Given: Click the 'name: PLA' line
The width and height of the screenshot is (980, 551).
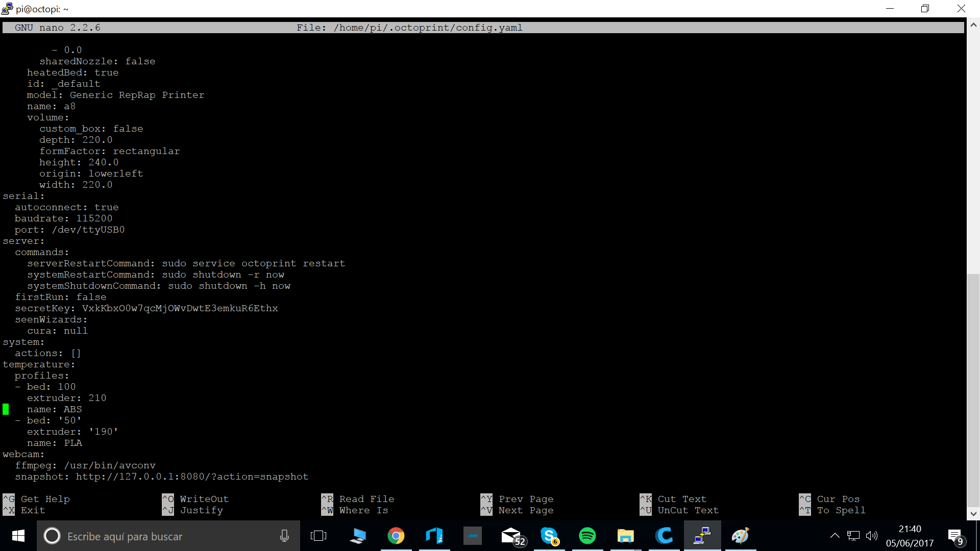Looking at the screenshot, I should 54,443.
